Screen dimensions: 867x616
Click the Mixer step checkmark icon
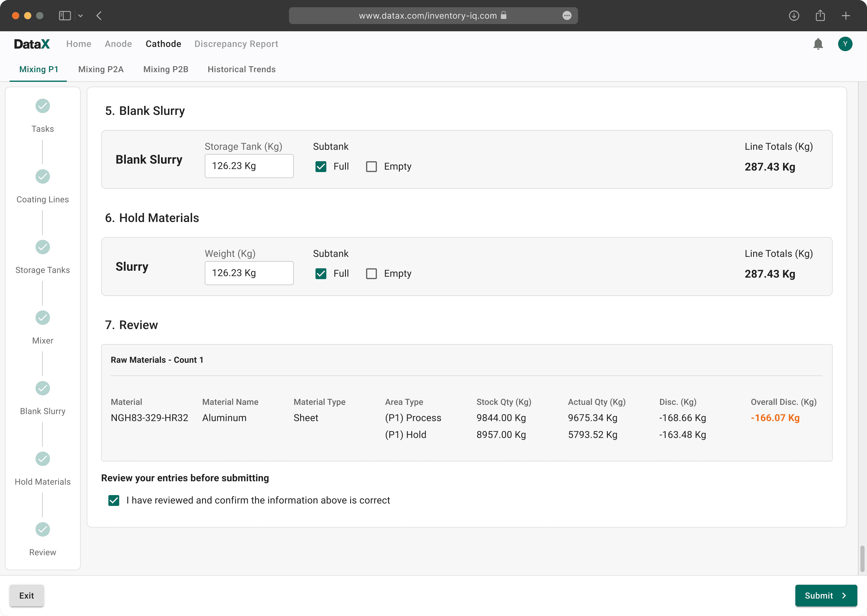pyautogui.click(x=42, y=318)
